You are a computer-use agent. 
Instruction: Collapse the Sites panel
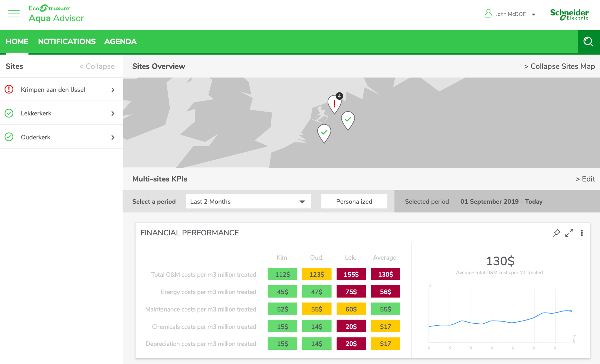tap(97, 66)
